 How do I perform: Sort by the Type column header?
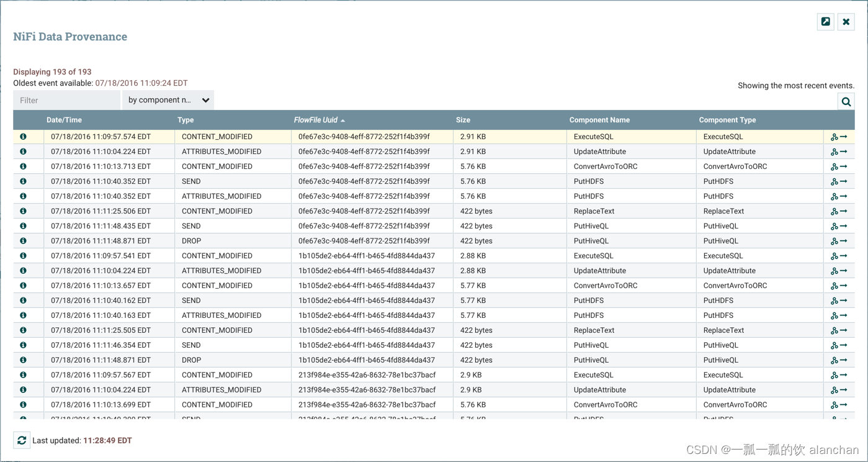coord(186,120)
